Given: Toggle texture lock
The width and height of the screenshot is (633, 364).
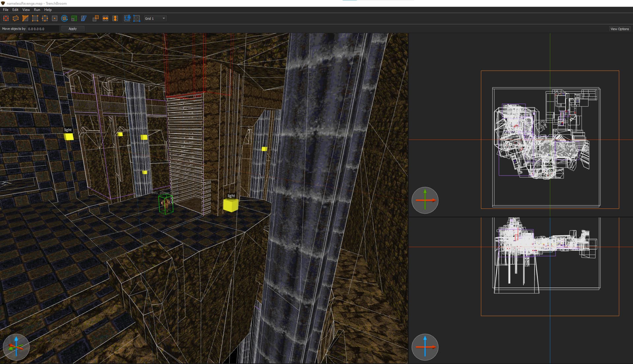Looking at the screenshot, I should tap(127, 18).
